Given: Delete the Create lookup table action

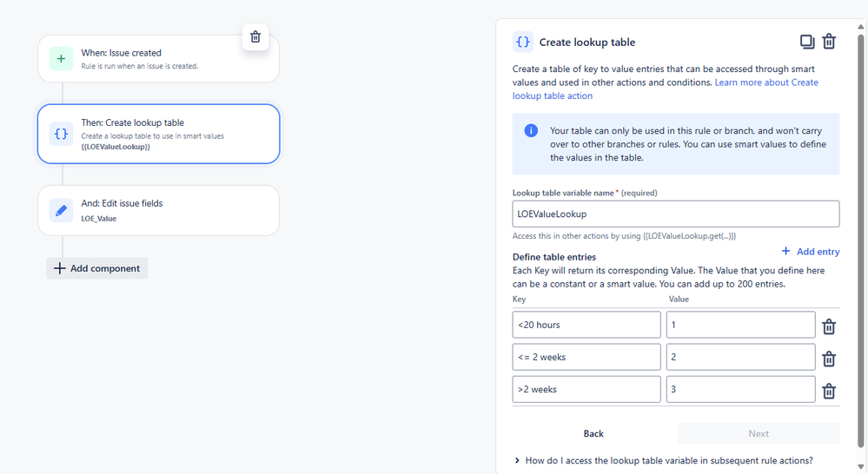Looking at the screenshot, I should click(x=829, y=42).
